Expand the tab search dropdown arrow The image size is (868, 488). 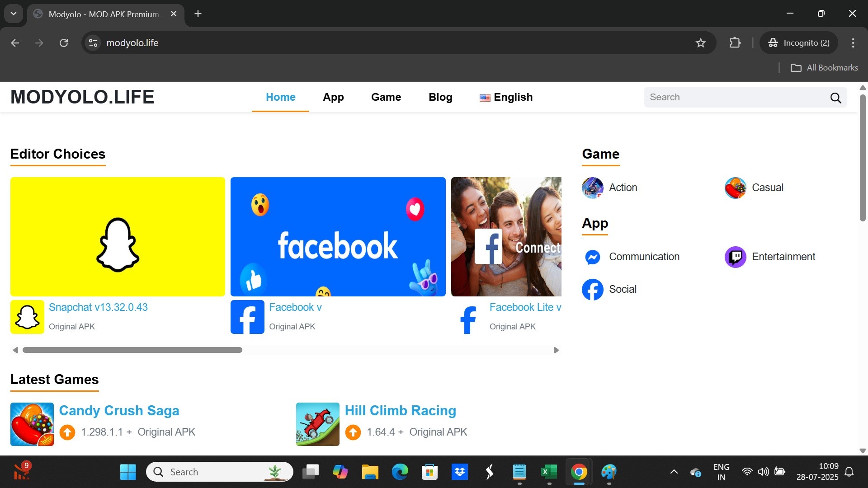point(14,14)
